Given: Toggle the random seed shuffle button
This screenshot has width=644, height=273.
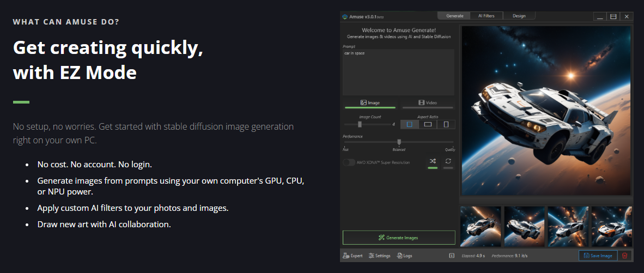Looking at the screenshot, I should click(433, 162).
